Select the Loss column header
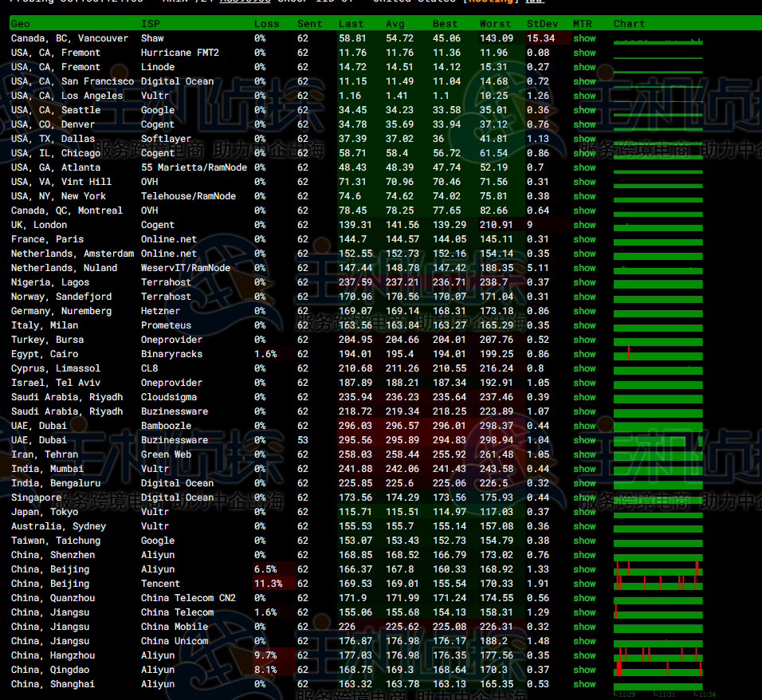This screenshot has height=700, width=762. 266,24
